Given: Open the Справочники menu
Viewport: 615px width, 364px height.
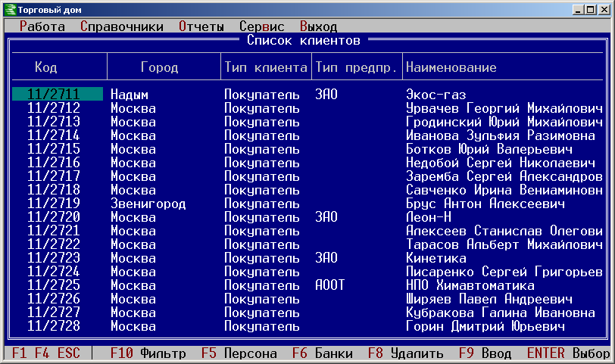Looking at the screenshot, I should point(122,26).
